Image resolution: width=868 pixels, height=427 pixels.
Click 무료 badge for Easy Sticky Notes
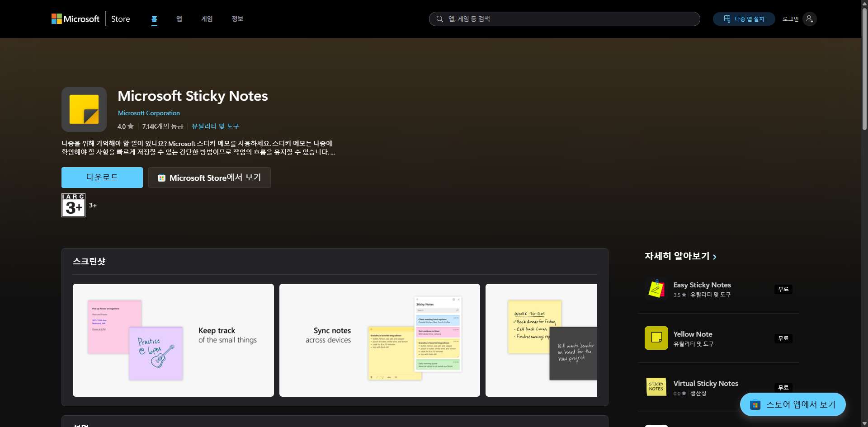tap(783, 289)
